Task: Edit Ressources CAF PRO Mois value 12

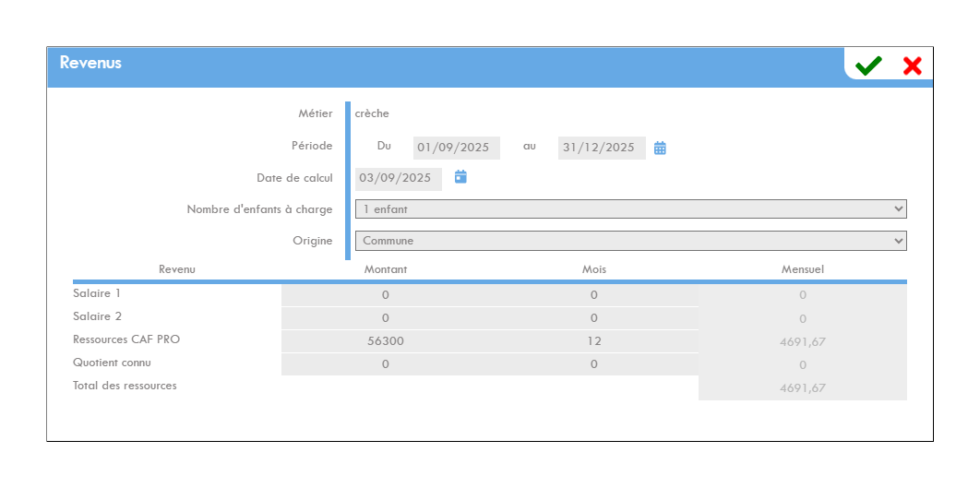Action: coord(593,341)
